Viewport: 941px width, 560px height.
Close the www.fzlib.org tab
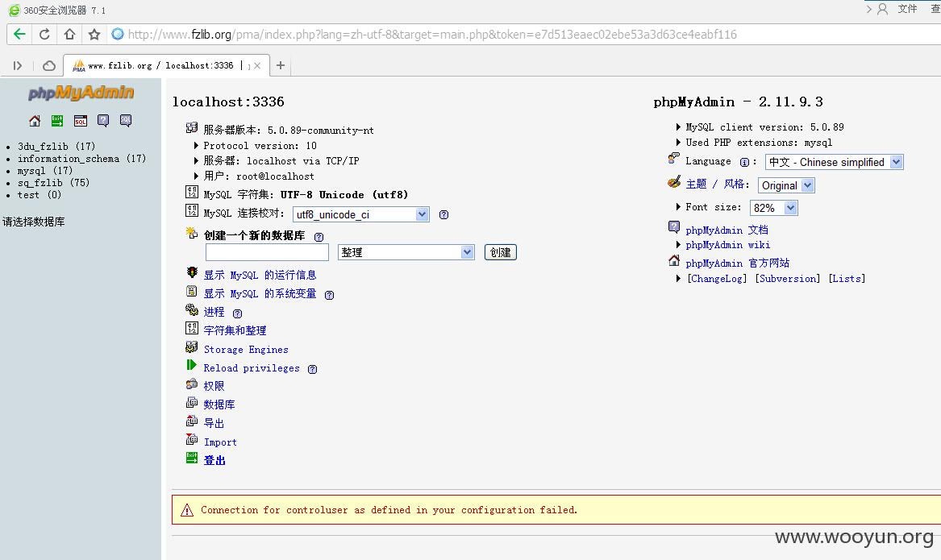[x=257, y=66]
